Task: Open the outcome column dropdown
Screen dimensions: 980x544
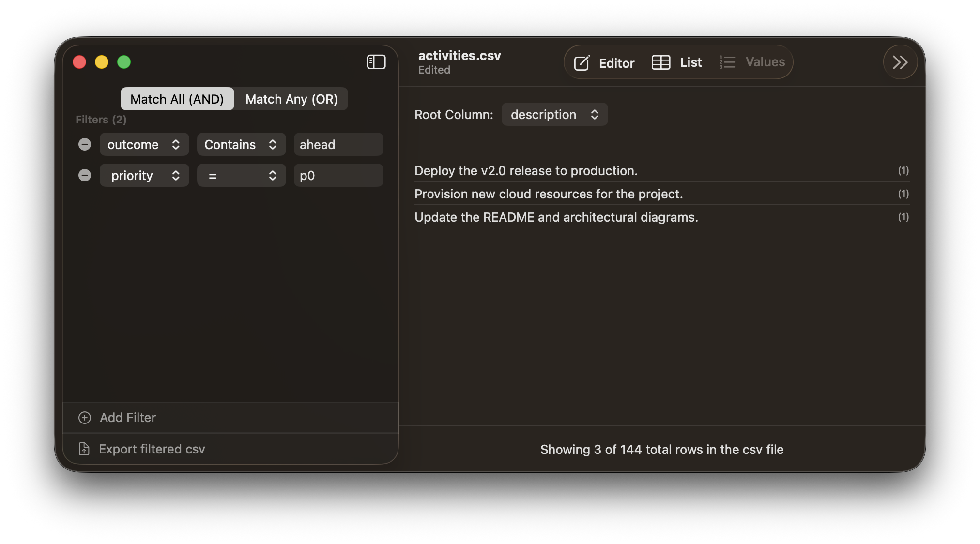Action: pos(144,145)
